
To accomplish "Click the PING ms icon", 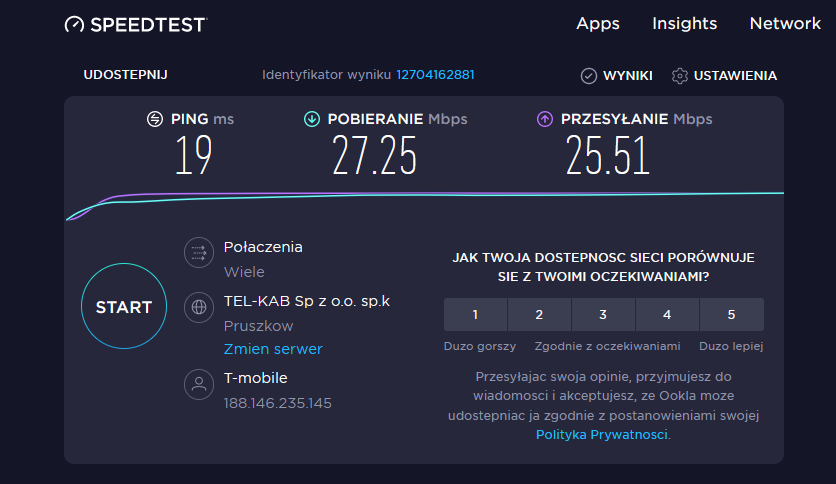I will 155,119.
